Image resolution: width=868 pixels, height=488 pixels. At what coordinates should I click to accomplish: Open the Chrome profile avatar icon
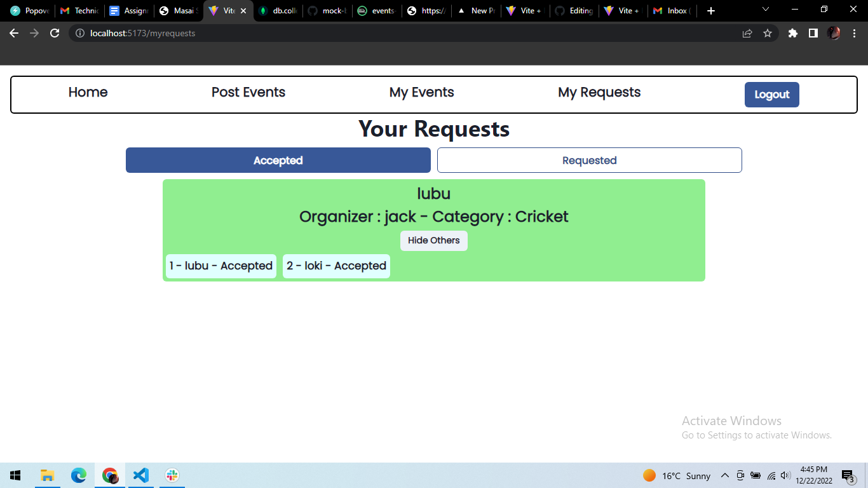pyautogui.click(x=834, y=32)
